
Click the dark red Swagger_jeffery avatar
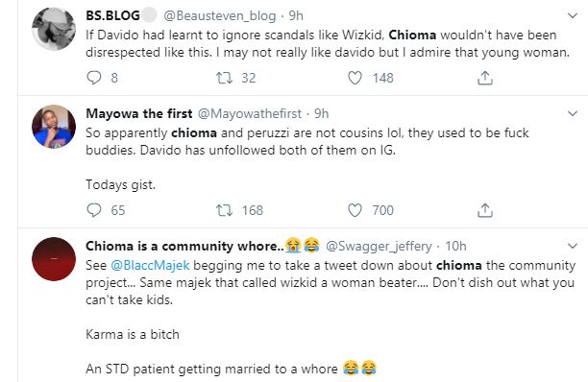coord(54,259)
